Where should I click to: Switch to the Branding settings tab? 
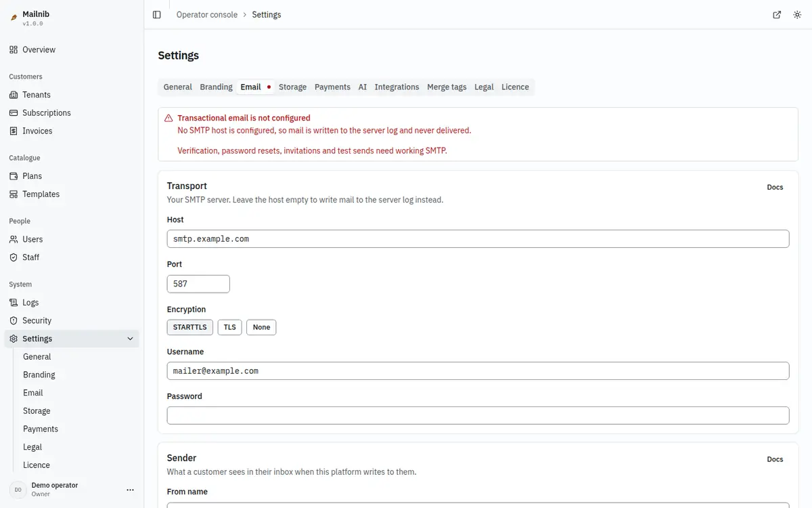tap(216, 87)
